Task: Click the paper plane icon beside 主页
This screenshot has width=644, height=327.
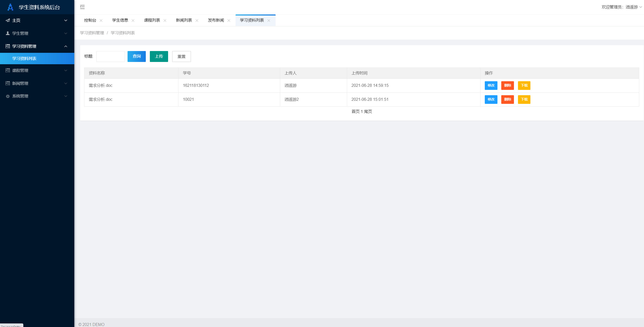Action: click(x=8, y=20)
